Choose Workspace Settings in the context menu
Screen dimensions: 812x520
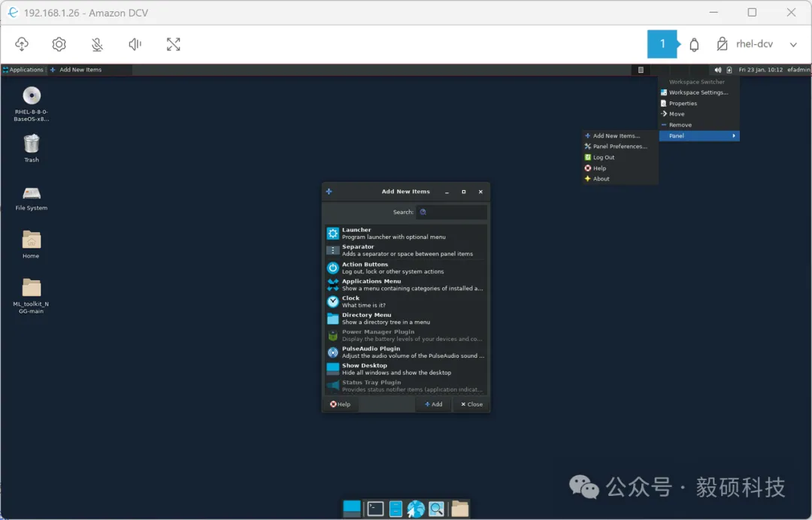tap(698, 92)
